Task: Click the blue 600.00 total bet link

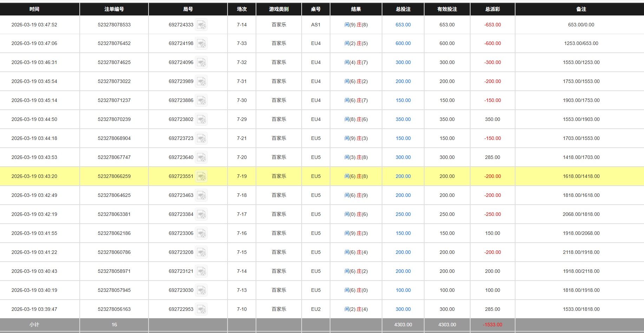Action: coord(403,43)
